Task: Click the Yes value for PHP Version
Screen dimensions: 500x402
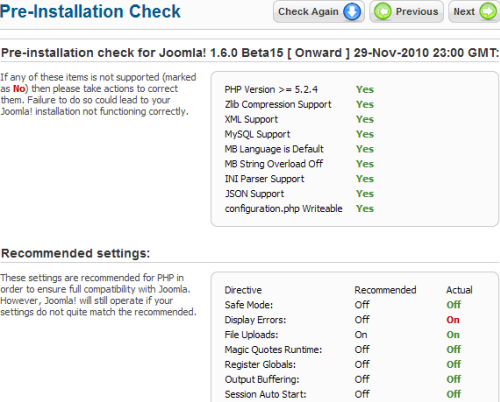Action: [365, 89]
